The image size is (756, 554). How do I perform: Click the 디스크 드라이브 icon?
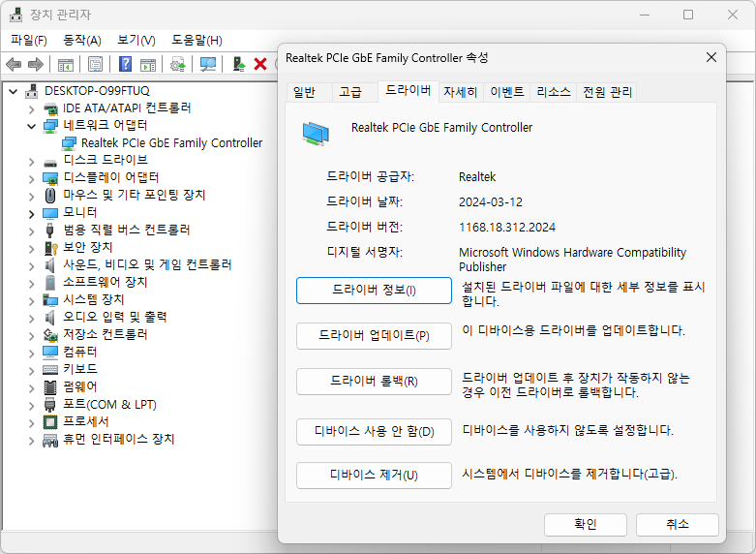(x=50, y=162)
